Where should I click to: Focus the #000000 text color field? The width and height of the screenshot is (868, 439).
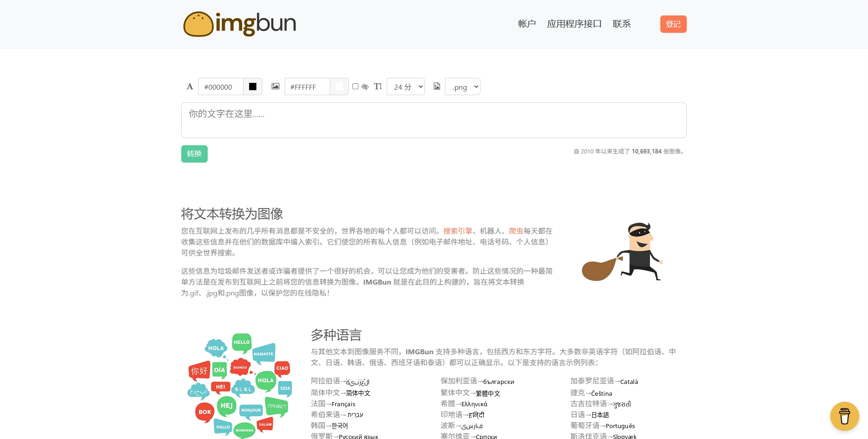[221, 87]
